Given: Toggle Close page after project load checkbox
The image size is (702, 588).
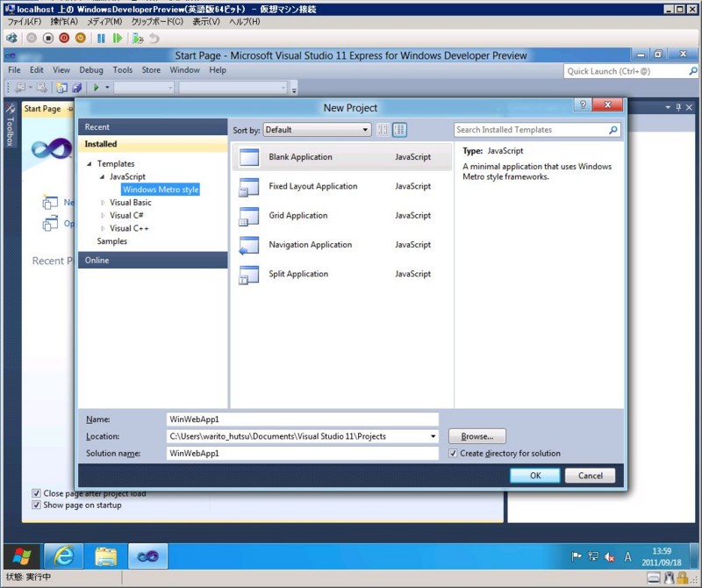Looking at the screenshot, I should coord(36,493).
